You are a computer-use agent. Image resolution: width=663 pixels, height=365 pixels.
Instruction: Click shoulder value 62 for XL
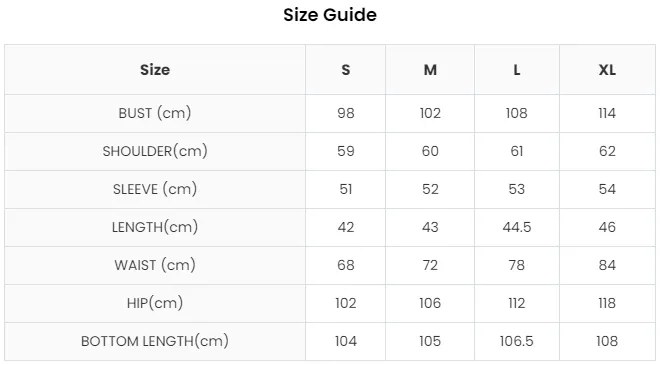[x=607, y=151]
